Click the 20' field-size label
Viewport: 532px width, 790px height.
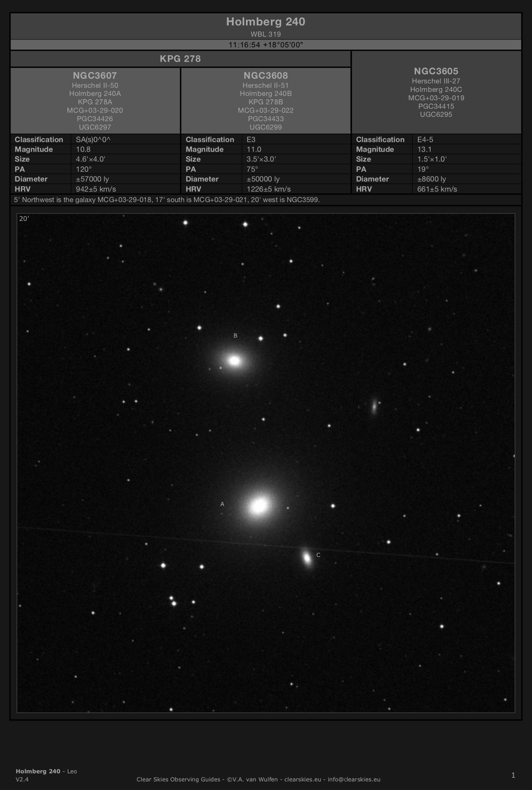pos(24,218)
